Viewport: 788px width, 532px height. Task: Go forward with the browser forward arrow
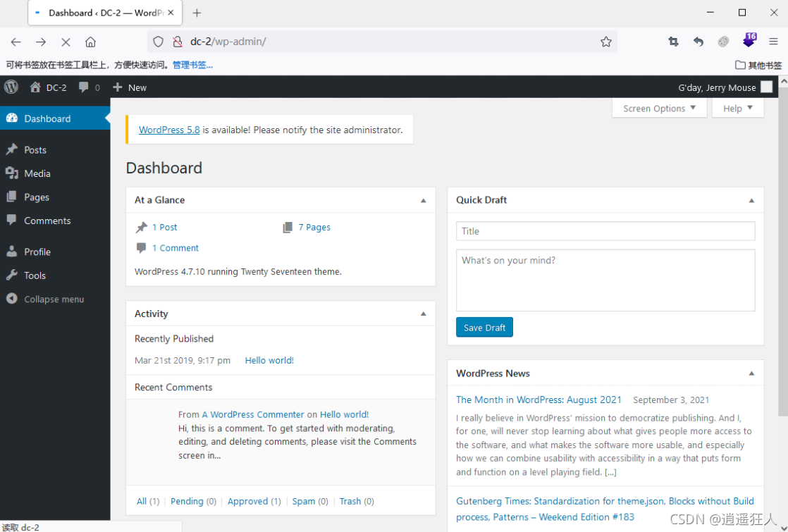pyautogui.click(x=41, y=42)
